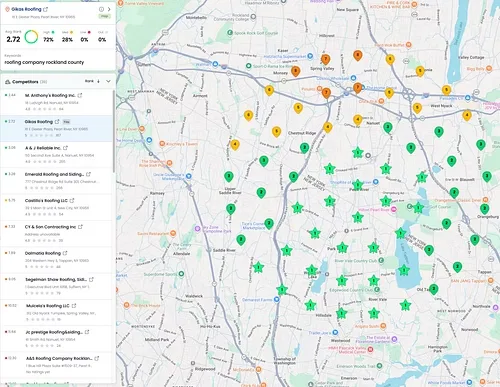Open external link for Castillo's Roofing LLC
Screen dimensions: 500x387
point(72,200)
